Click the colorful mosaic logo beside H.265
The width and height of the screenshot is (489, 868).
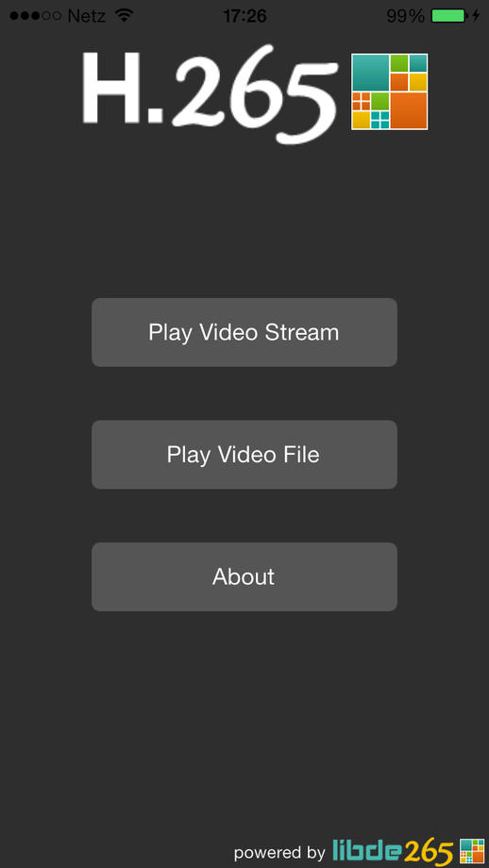[389, 92]
